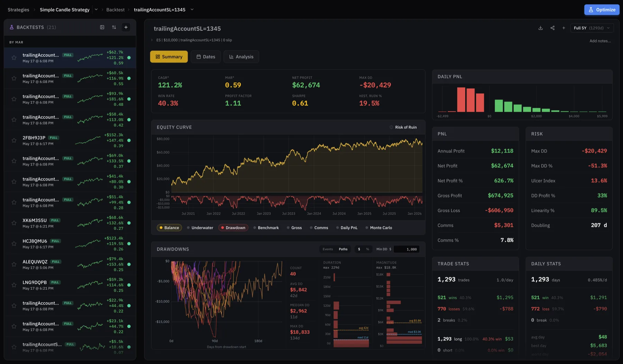Select the LNG9DQPB backtest row

coord(70,285)
